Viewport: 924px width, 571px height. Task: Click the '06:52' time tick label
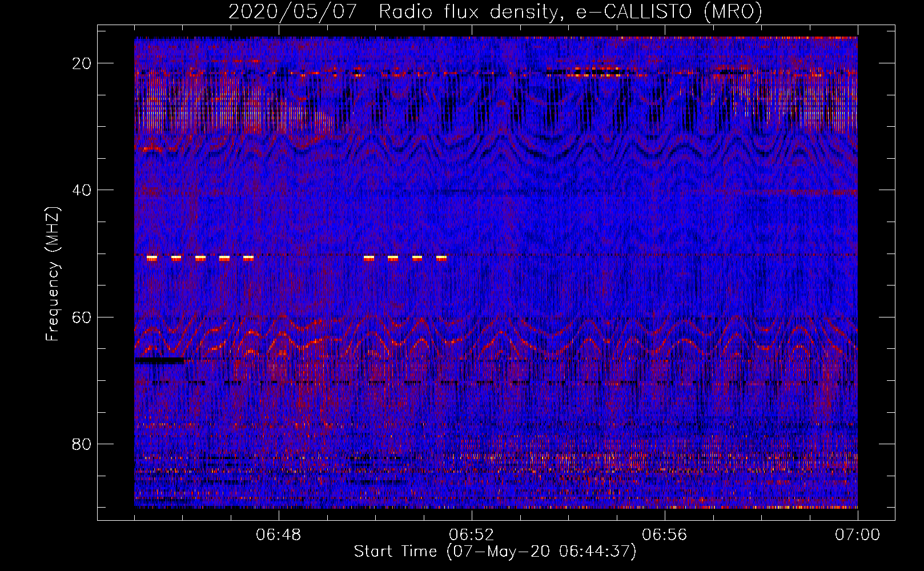pos(472,535)
